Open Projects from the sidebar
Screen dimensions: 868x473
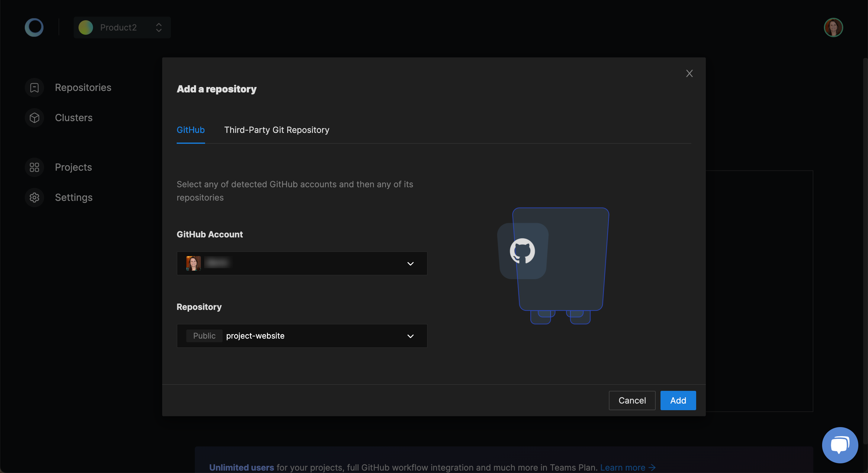pyautogui.click(x=73, y=167)
